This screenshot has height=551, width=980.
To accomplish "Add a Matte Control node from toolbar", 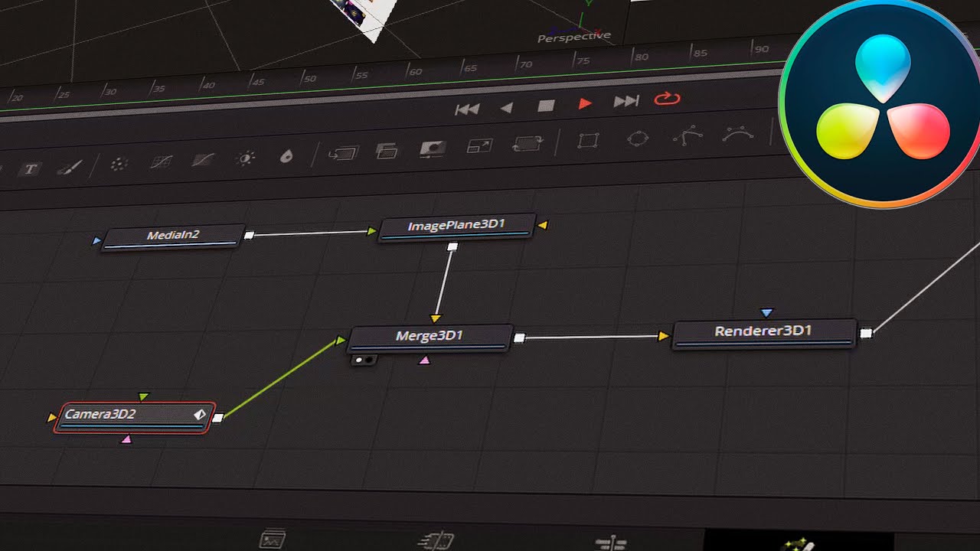I will [433, 148].
